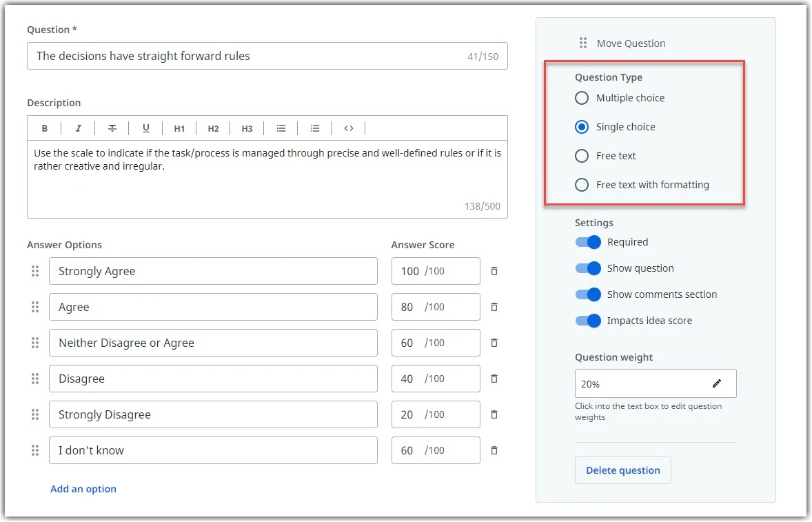
Task: Remove the I don't know option
Action: click(x=494, y=450)
